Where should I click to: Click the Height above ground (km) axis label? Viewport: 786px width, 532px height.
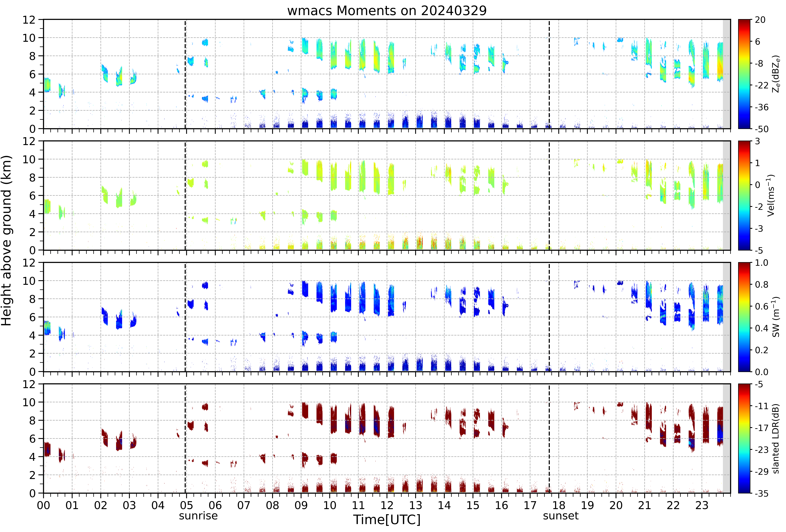(7, 240)
